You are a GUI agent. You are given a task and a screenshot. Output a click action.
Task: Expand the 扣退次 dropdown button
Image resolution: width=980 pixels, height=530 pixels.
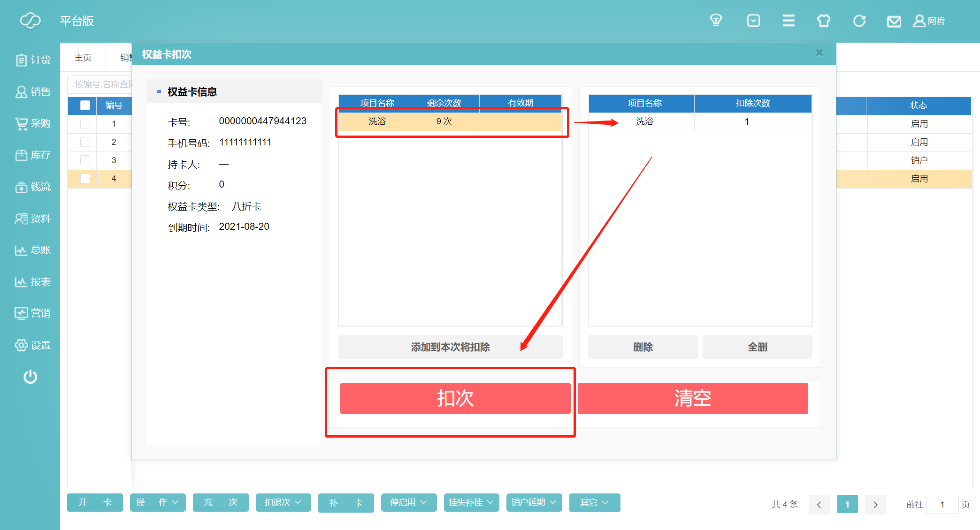point(283,502)
